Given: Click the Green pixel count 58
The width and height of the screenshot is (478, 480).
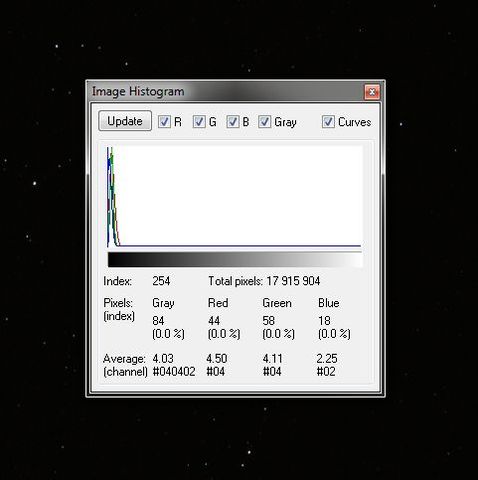Looking at the screenshot, I should tap(269, 321).
